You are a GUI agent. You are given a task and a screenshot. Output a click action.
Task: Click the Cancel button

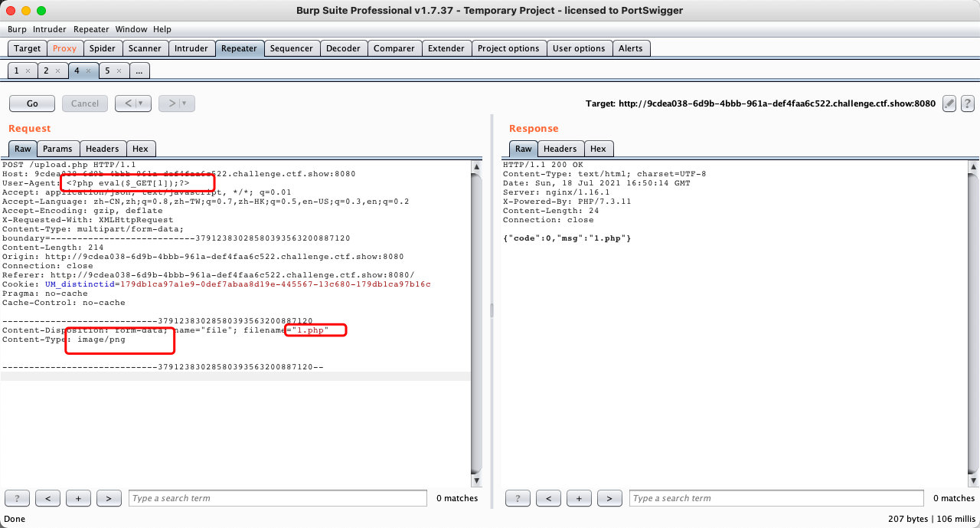coord(85,103)
